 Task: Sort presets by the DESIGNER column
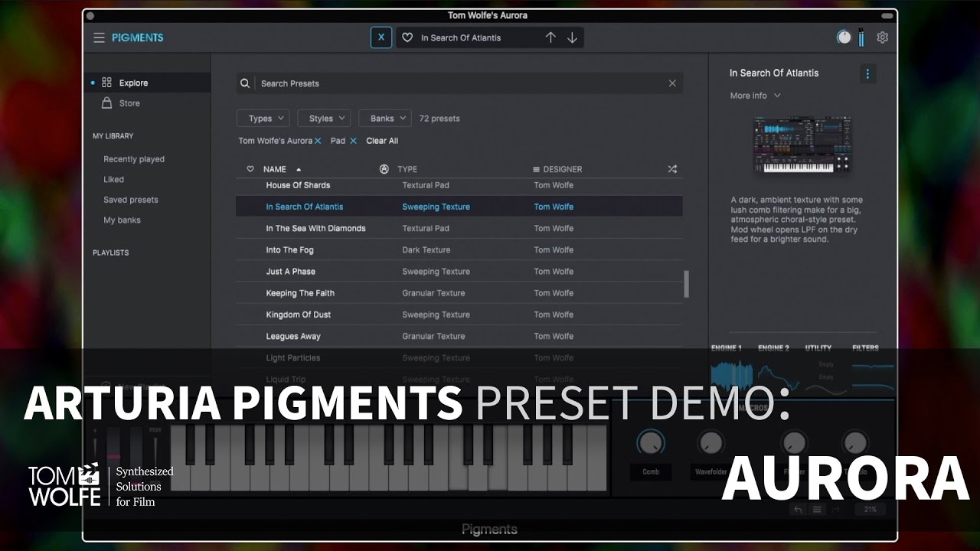(557, 169)
